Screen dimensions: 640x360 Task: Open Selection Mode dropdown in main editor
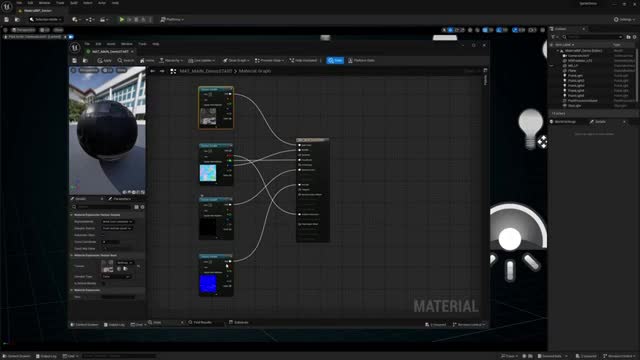(46, 19)
